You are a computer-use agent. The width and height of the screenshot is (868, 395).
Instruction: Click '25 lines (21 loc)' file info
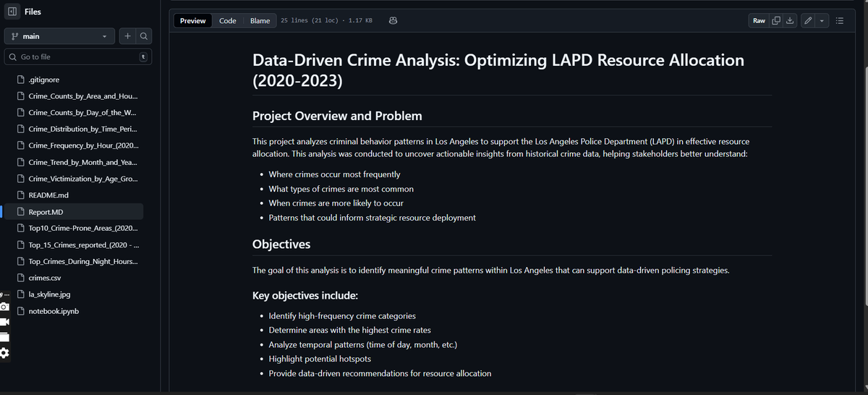[326, 21]
